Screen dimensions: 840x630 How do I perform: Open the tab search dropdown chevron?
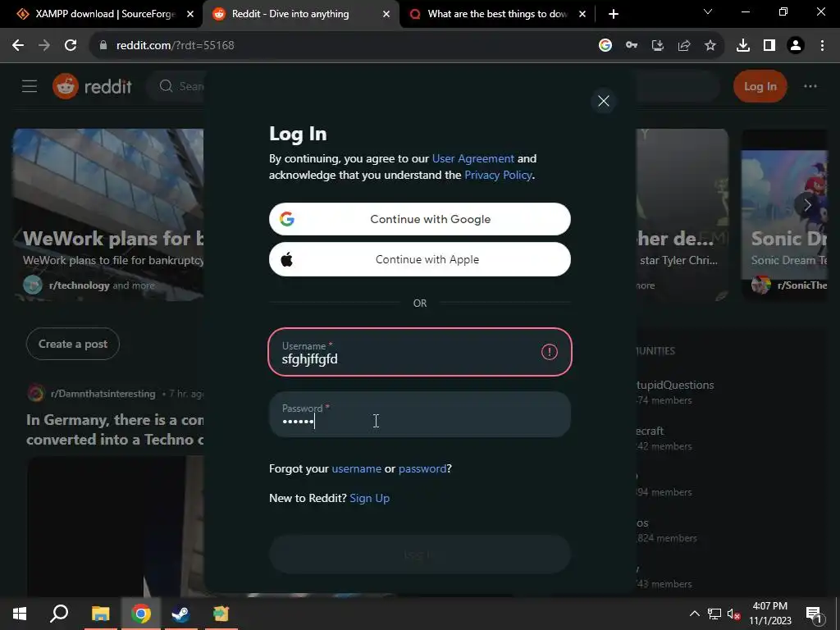pyautogui.click(x=708, y=11)
